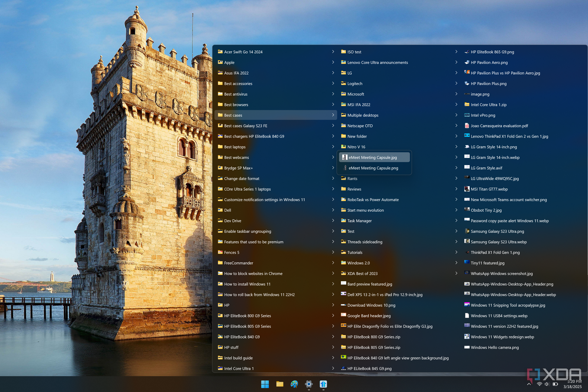Expand the chevron for XDA Best of 2023
This screenshot has height=392, width=588.
coord(456,273)
